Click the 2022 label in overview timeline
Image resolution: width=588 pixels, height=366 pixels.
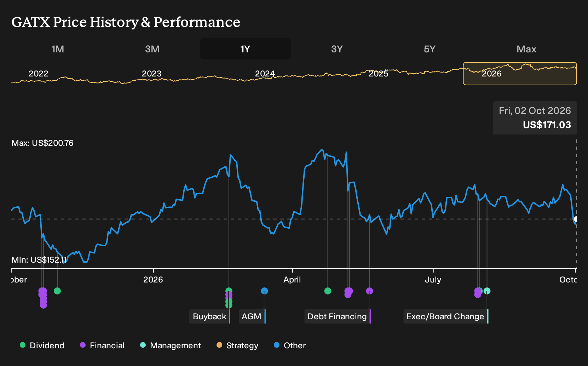click(38, 74)
